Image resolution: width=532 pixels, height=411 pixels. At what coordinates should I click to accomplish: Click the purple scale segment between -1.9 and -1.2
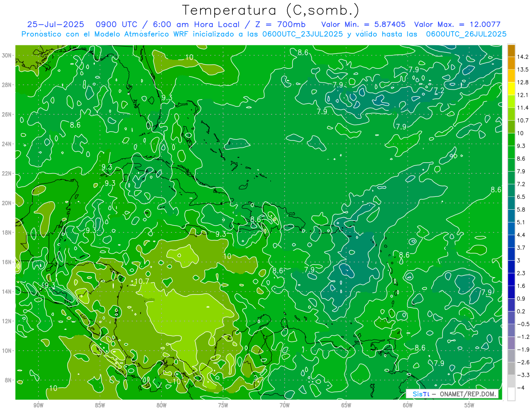(x=511, y=343)
